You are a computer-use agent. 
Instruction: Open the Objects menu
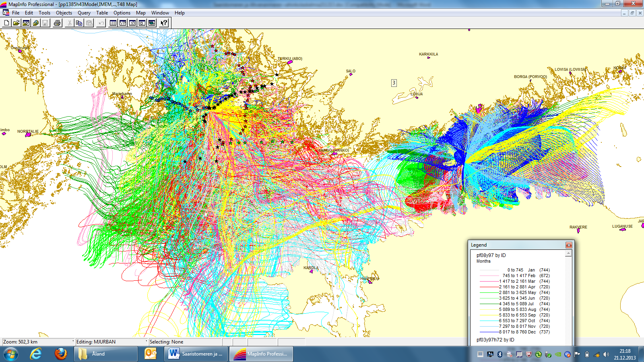pos(64,13)
